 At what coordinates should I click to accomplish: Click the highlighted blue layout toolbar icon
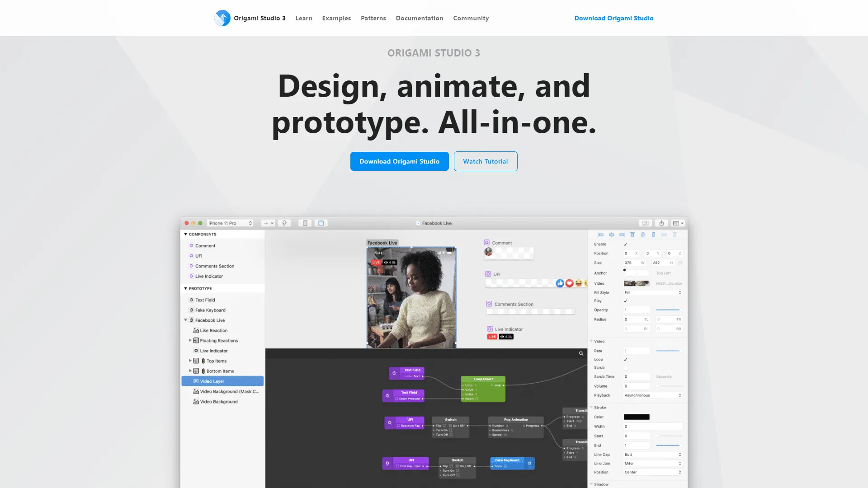321,223
